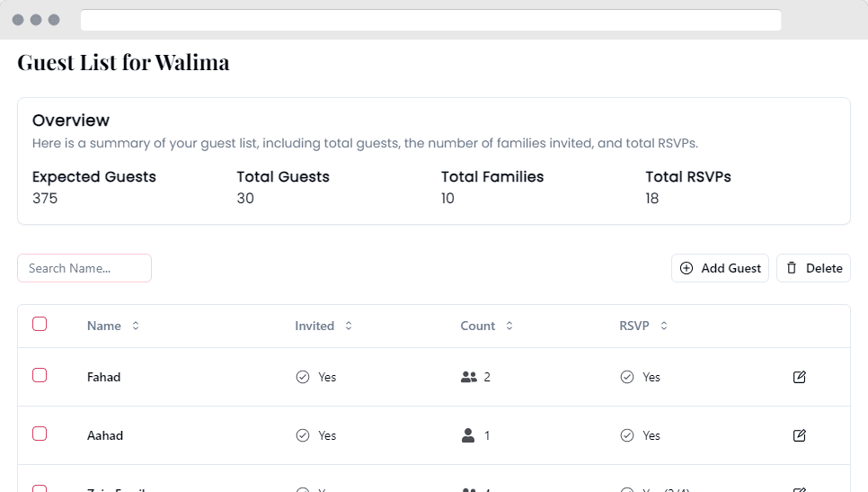
Task: Click the Add Guest button
Action: coord(720,268)
